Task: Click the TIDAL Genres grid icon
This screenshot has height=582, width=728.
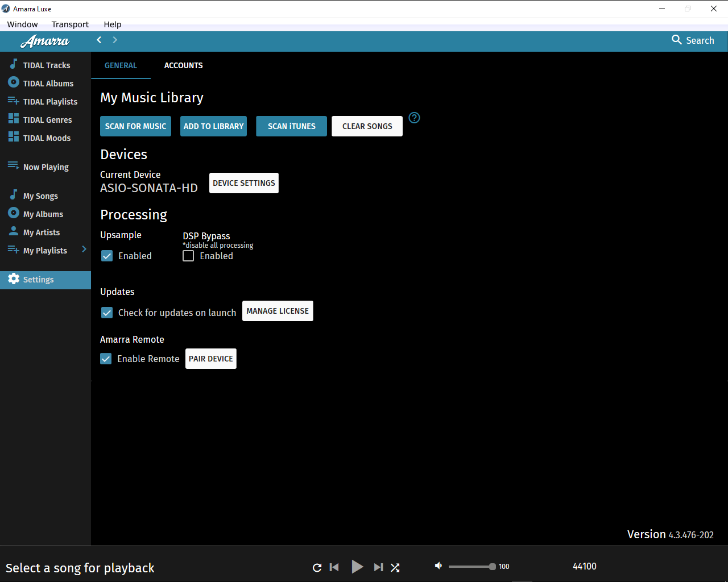Action: [13, 119]
